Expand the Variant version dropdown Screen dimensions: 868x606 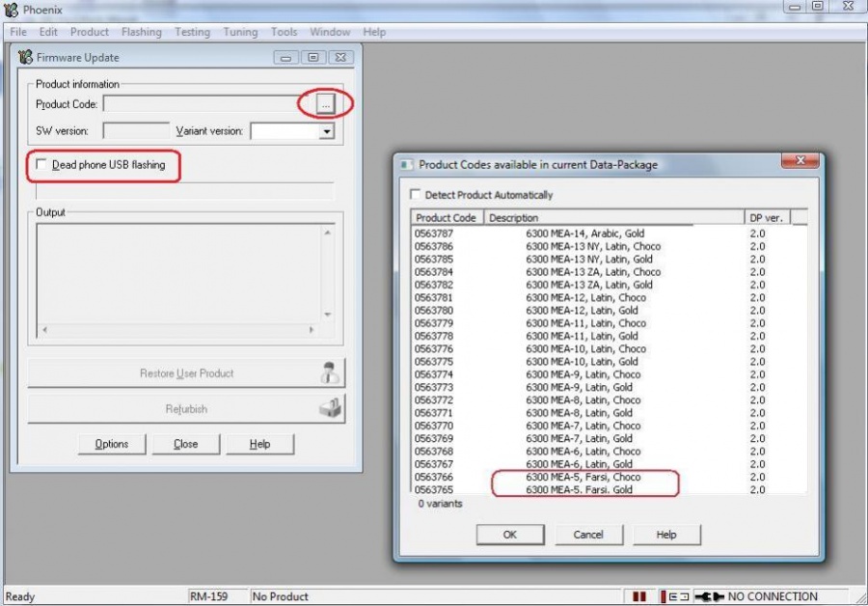click(x=327, y=131)
